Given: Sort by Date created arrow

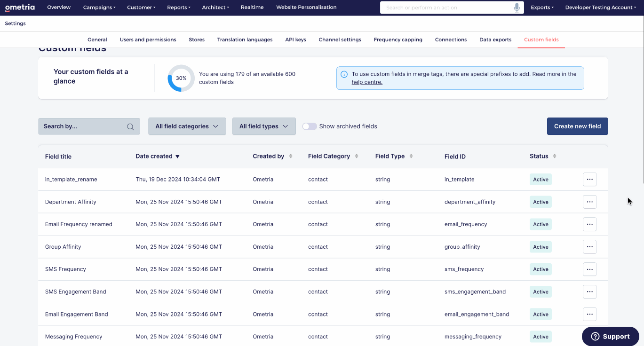Looking at the screenshot, I should coord(177,157).
